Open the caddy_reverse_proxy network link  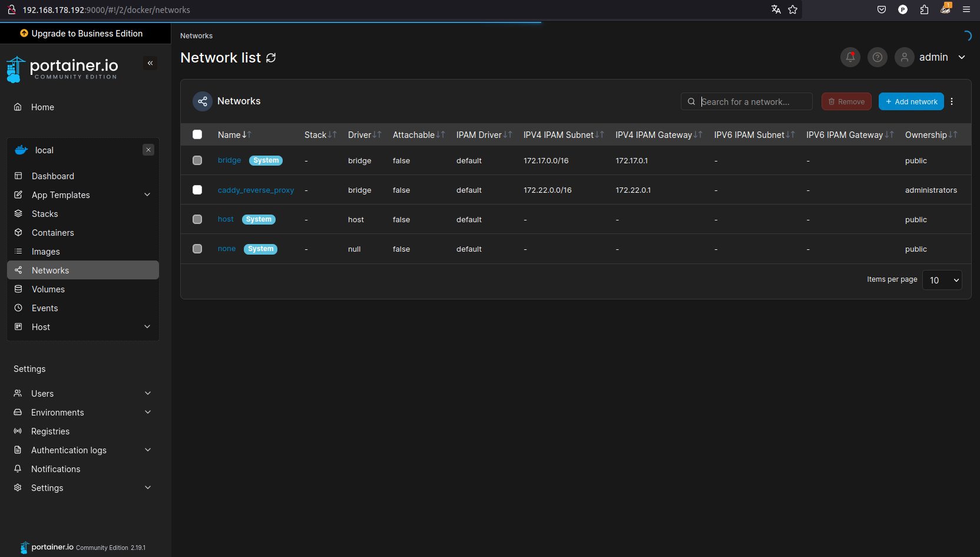tap(256, 190)
